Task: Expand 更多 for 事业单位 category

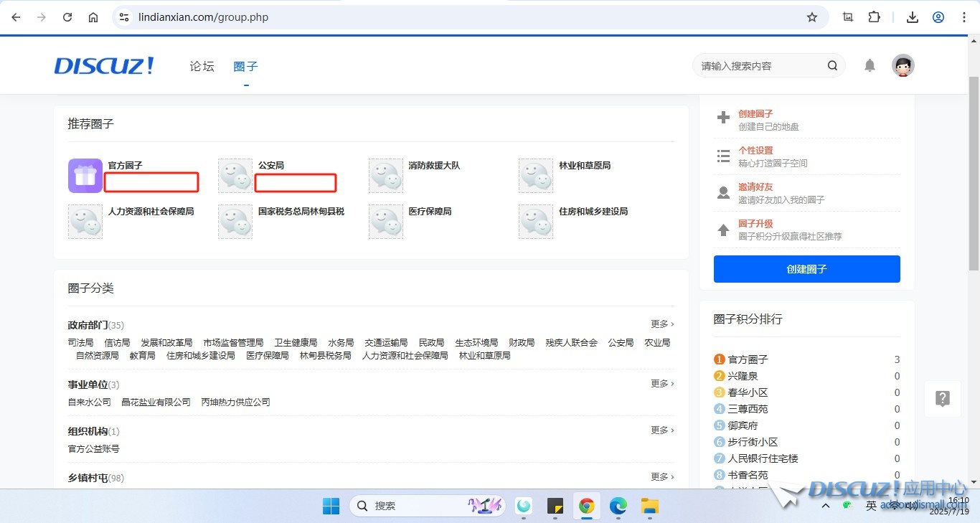Action: click(661, 384)
